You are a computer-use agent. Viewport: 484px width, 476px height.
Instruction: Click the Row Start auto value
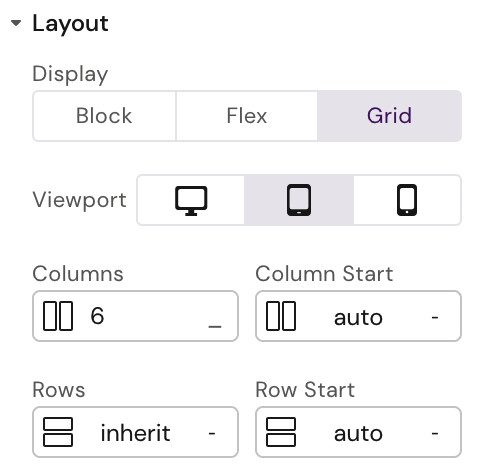tap(358, 434)
